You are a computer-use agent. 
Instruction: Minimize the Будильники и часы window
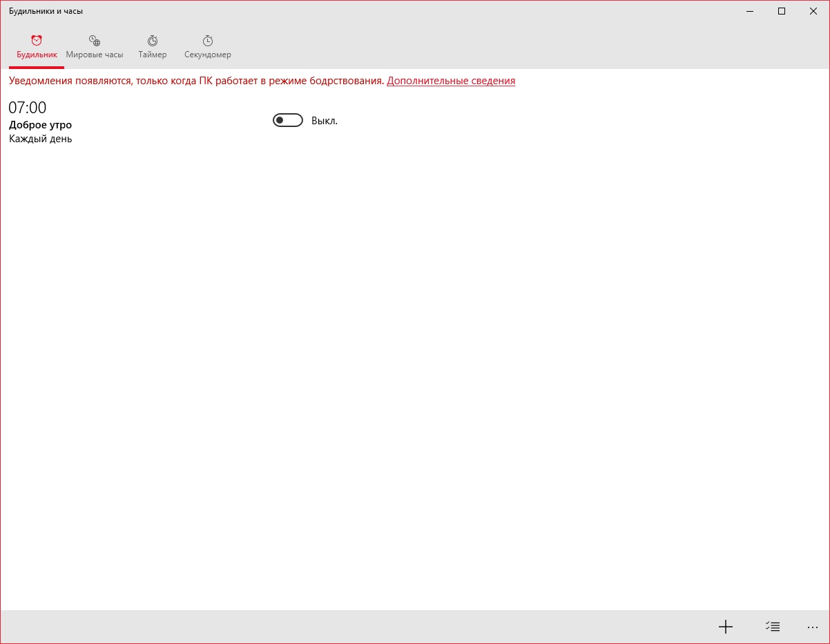tap(751, 11)
